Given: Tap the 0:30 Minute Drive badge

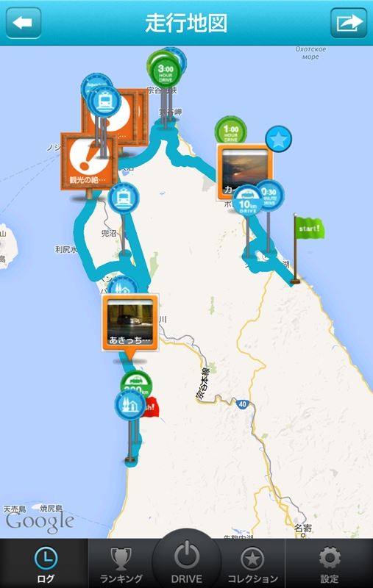Looking at the screenshot, I should [x=270, y=196].
